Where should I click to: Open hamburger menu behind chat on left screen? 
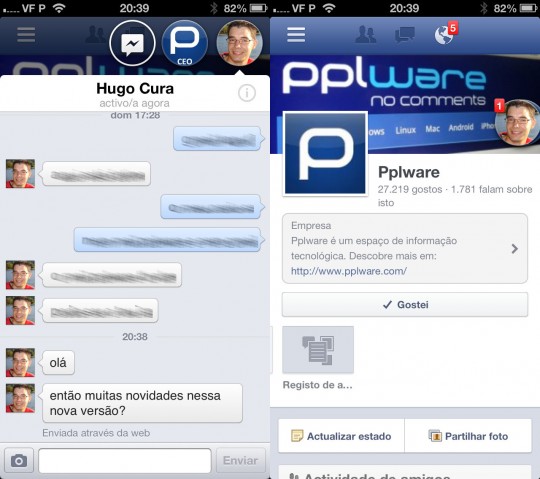tap(26, 35)
